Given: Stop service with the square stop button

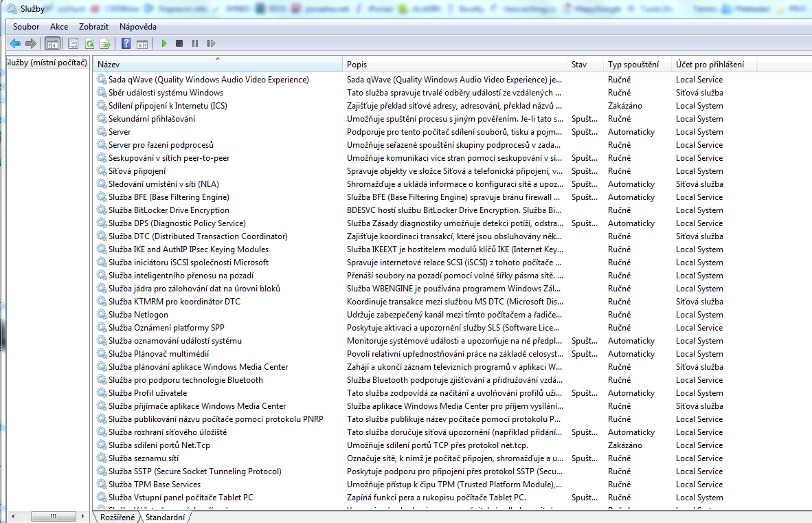Looking at the screenshot, I should tap(179, 43).
